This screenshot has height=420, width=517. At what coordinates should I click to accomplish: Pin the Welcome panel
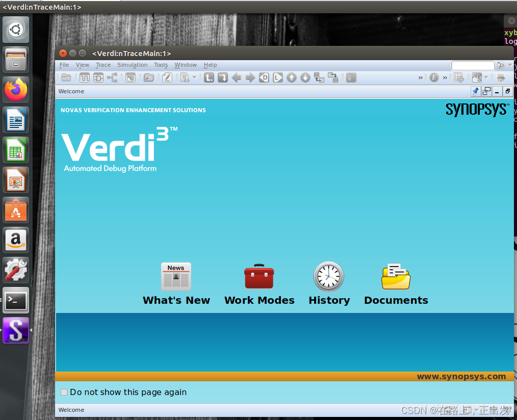[x=476, y=92]
